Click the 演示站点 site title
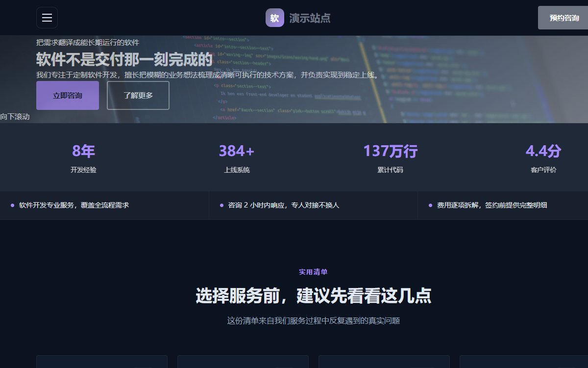Image resolution: width=588 pixels, height=368 pixels. coord(310,18)
